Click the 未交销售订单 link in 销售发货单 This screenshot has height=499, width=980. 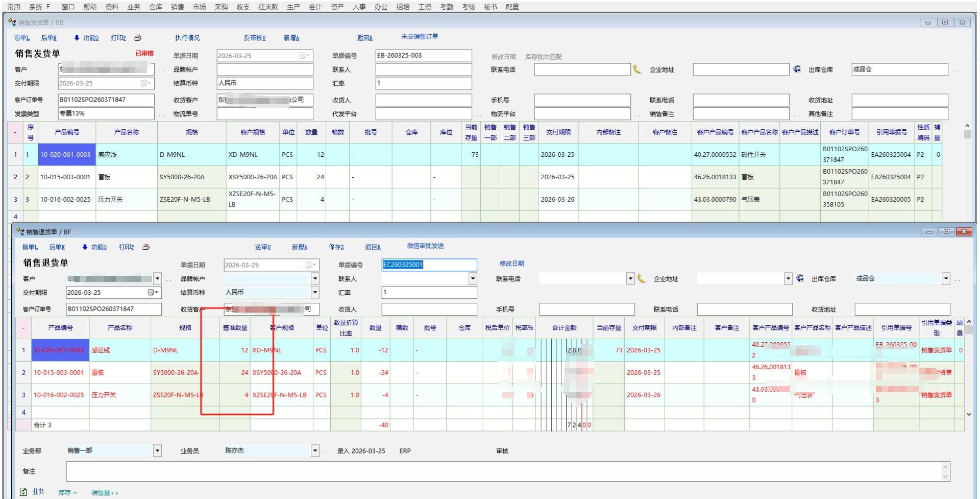[x=420, y=37]
